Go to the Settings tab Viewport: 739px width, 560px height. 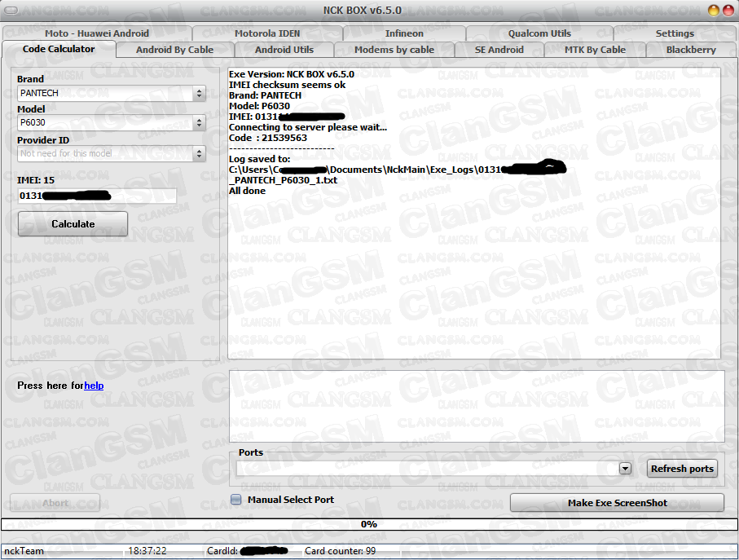(675, 33)
